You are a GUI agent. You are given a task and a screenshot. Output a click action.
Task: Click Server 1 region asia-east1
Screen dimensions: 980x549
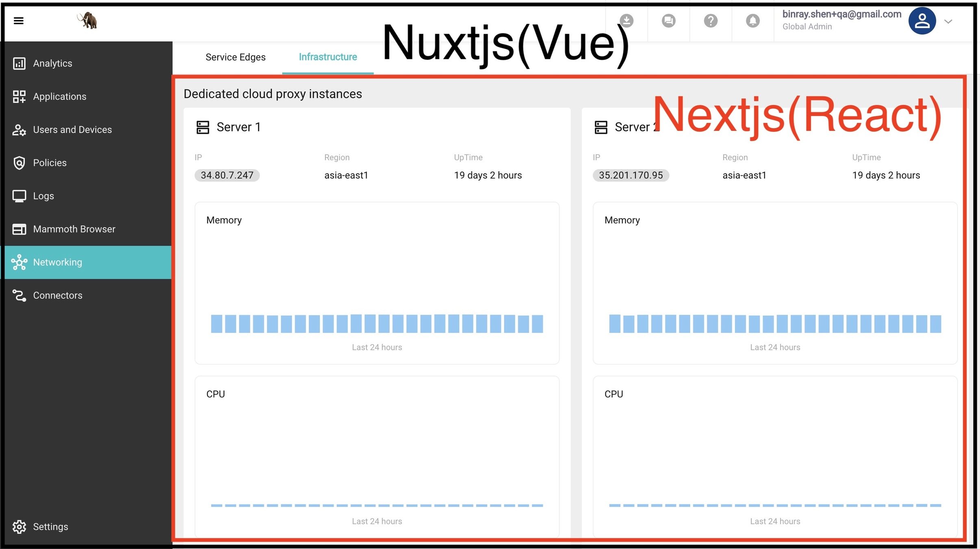346,175
